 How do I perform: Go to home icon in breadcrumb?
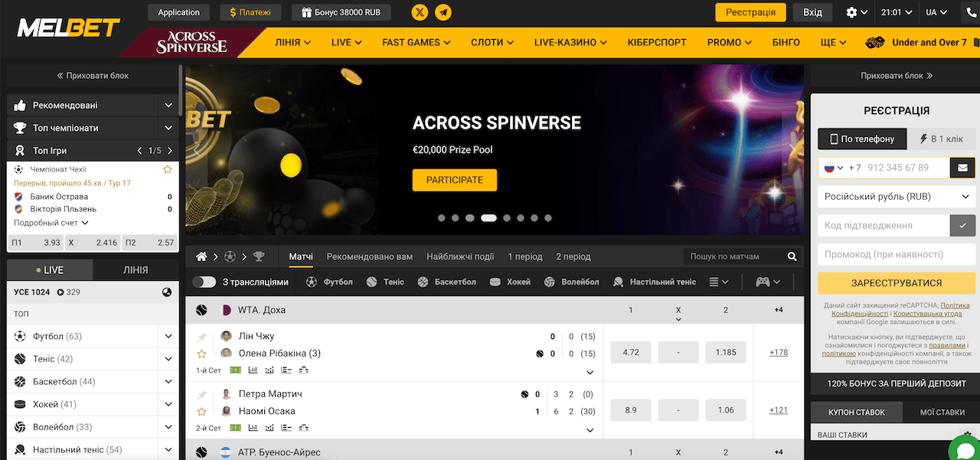pyautogui.click(x=202, y=256)
